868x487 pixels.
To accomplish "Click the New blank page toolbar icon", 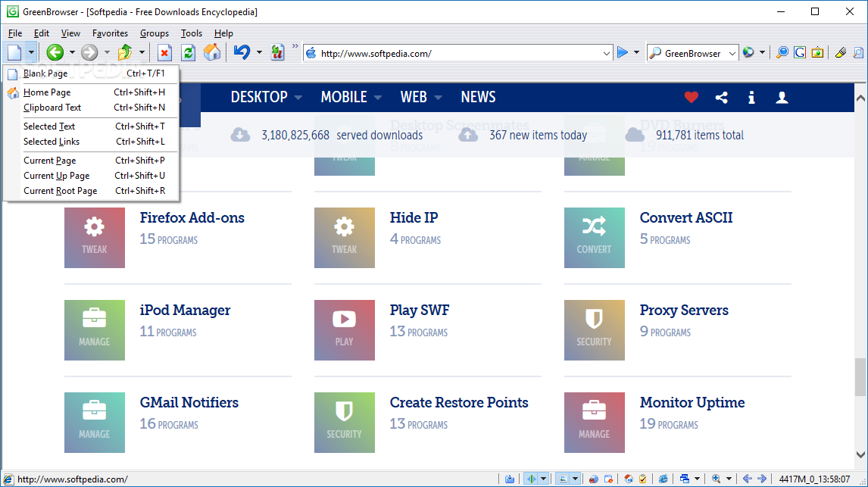I will coord(14,53).
